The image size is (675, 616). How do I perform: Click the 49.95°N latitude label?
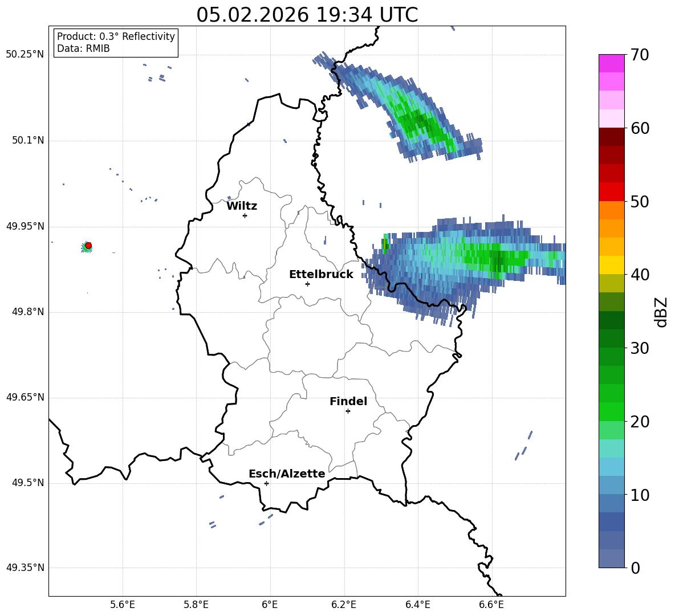[25, 226]
